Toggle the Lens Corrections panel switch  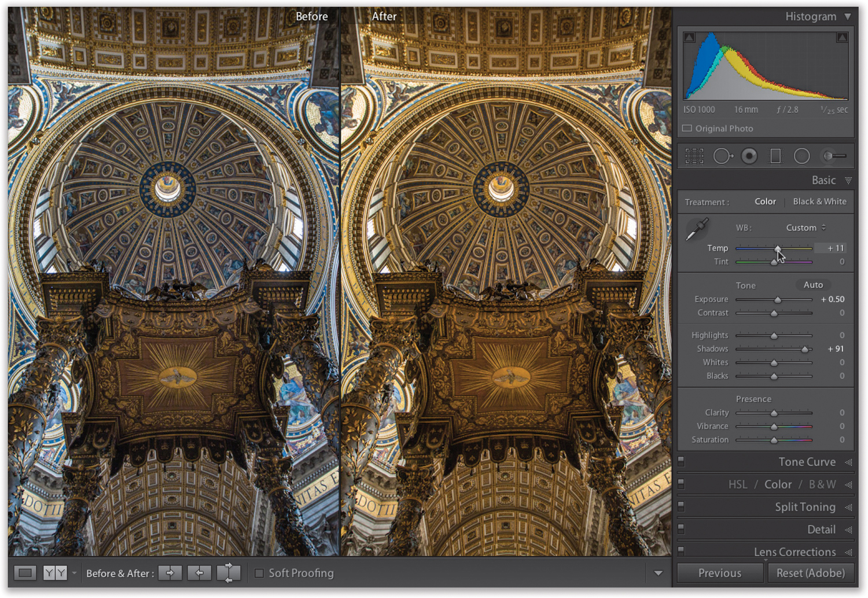pos(681,551)
